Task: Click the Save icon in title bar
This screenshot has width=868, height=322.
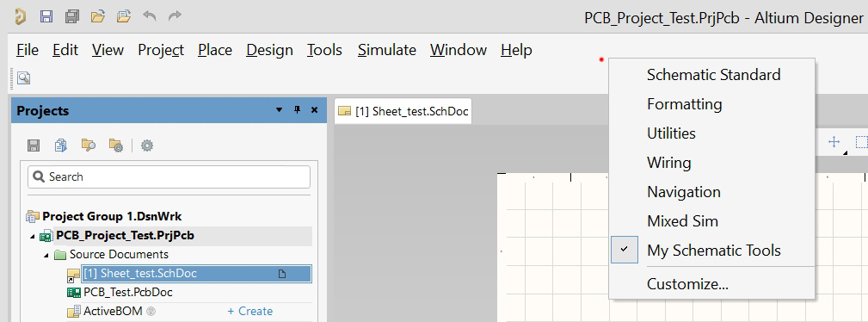Action: click(x=46, y=16)
